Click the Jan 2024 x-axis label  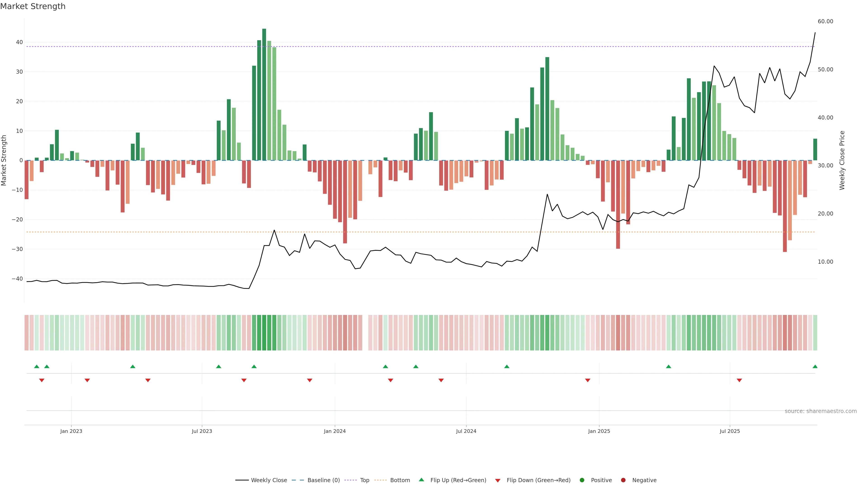335,431
